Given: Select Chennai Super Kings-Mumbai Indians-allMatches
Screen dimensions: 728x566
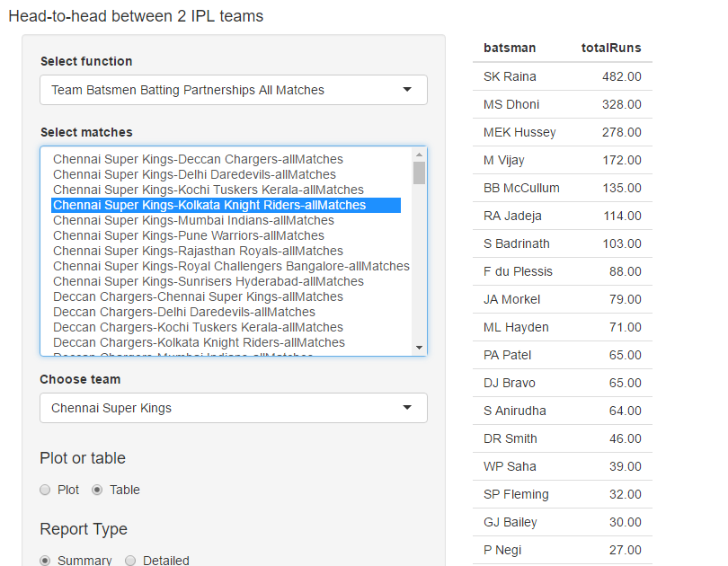Looking at the screenshot, I should (x=193, y=220).
